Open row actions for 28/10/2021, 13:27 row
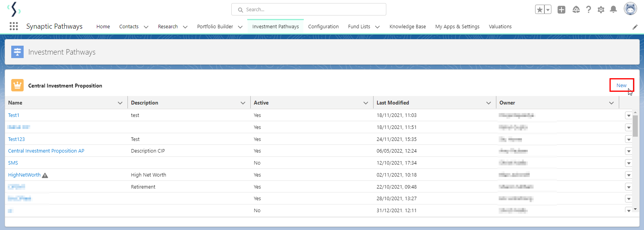 (629, 199)
